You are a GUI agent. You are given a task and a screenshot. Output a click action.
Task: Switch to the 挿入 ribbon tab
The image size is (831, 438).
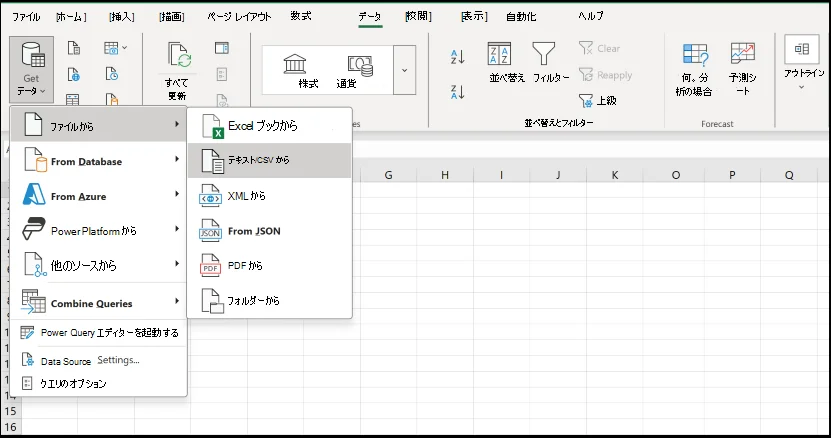(121, 17)
